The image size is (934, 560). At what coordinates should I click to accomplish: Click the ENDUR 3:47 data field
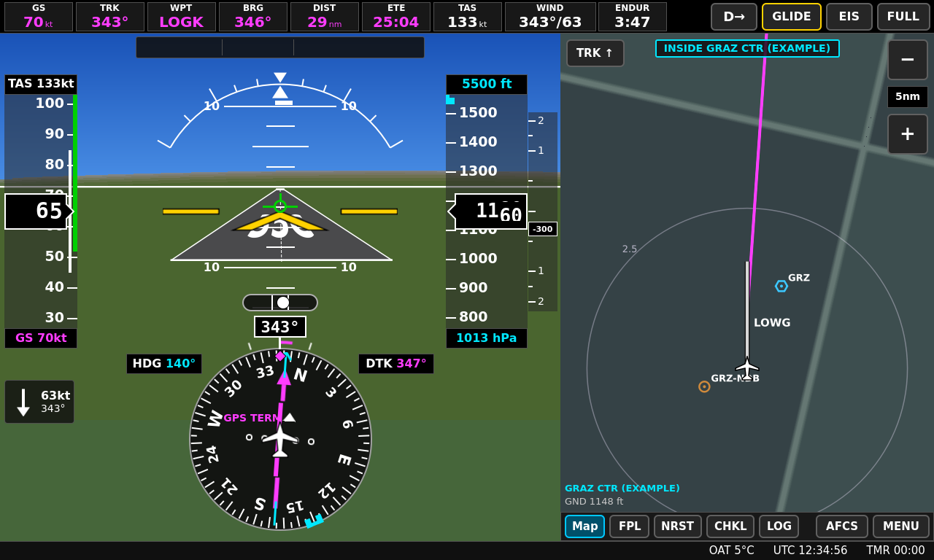(x=633, y=17)
